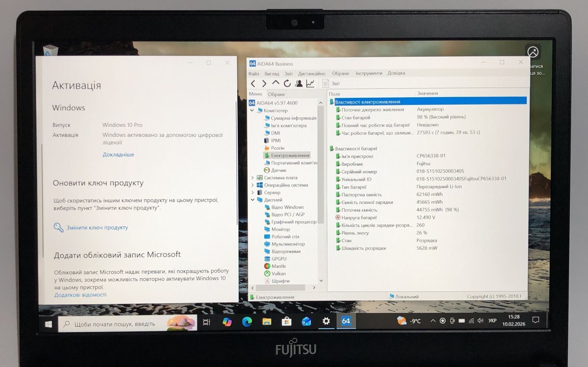Viewport: 588px width, 367px height.
Task: Expand the Сервер tree node
Action: (252, 193)
